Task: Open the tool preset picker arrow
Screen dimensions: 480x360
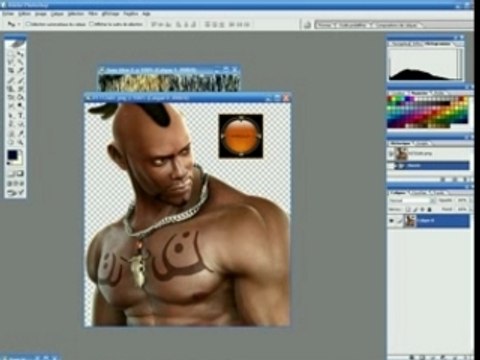Action: [19, 24]
